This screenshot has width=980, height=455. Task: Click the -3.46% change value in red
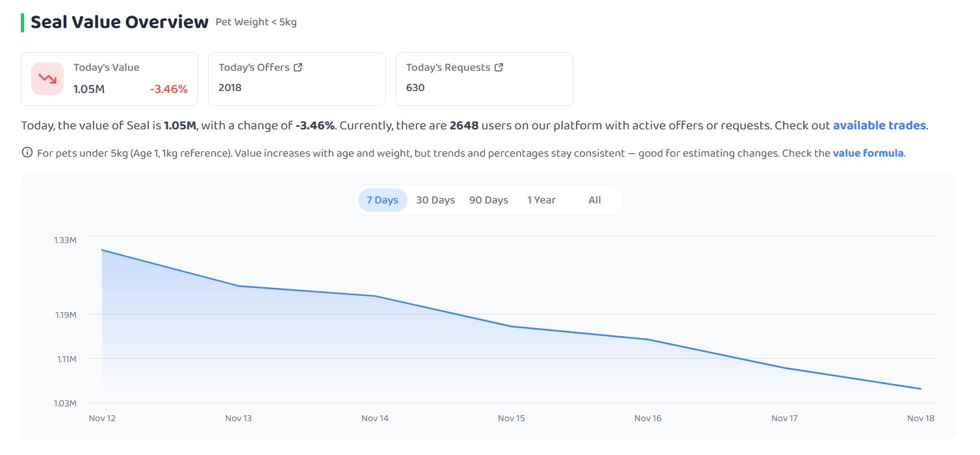pos(169,90)
